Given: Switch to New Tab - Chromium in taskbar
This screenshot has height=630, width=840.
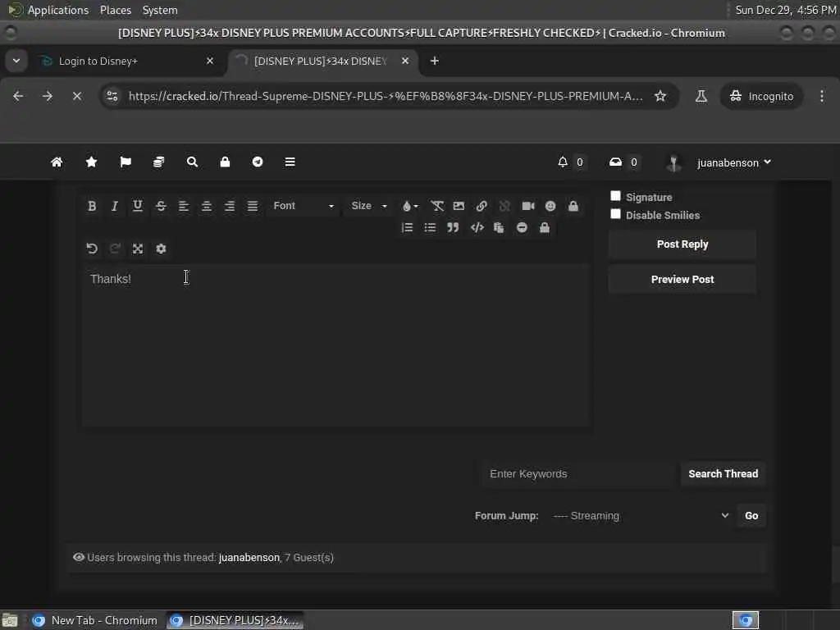Looking at the screenshot, I should pyautogui.click(x=94, y=620).
